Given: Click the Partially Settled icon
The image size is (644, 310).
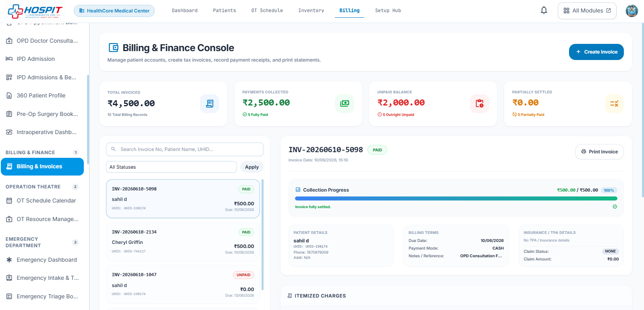Looking at the screenshot, I should coord(614,104).
